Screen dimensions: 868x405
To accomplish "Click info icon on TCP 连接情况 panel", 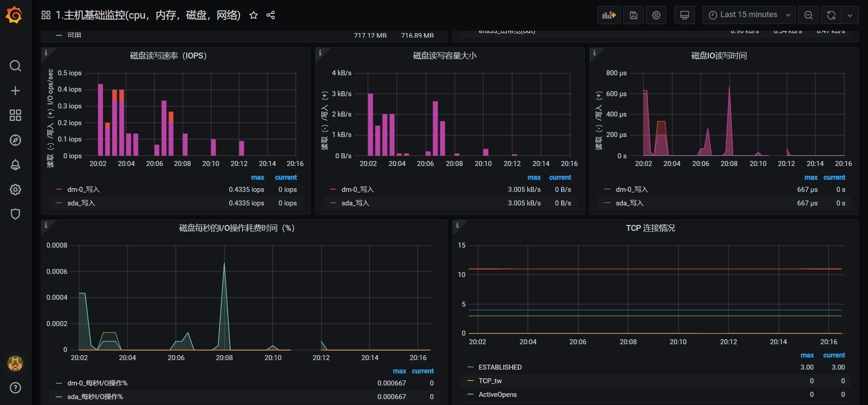I will [457, 225].
